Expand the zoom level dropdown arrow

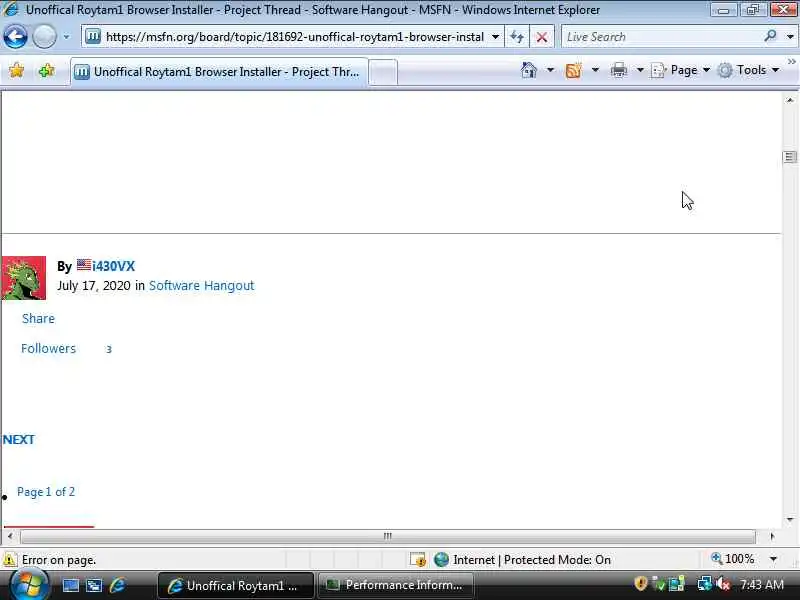773,559
